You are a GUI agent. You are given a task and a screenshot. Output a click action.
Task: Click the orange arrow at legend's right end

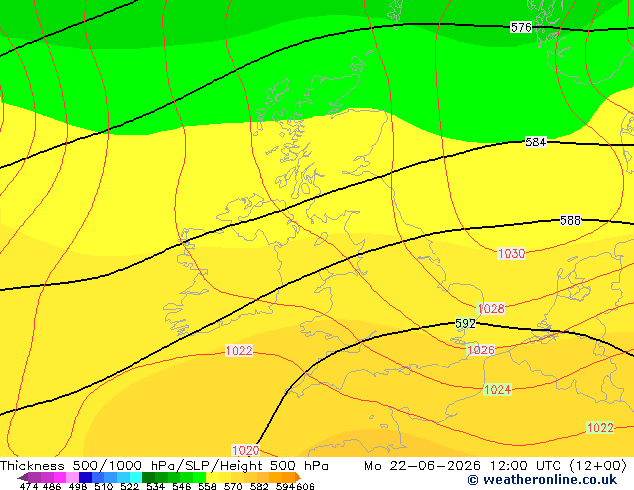(298, 477)
